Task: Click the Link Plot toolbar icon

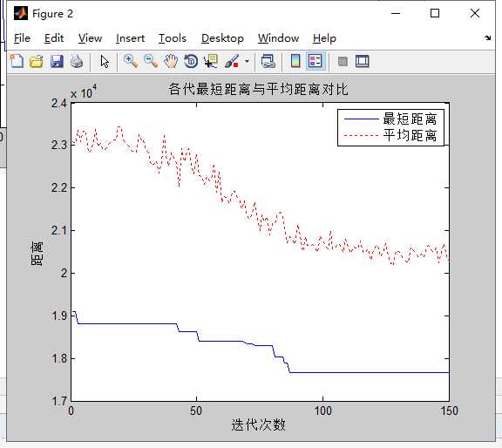Action: coord(268,61)
